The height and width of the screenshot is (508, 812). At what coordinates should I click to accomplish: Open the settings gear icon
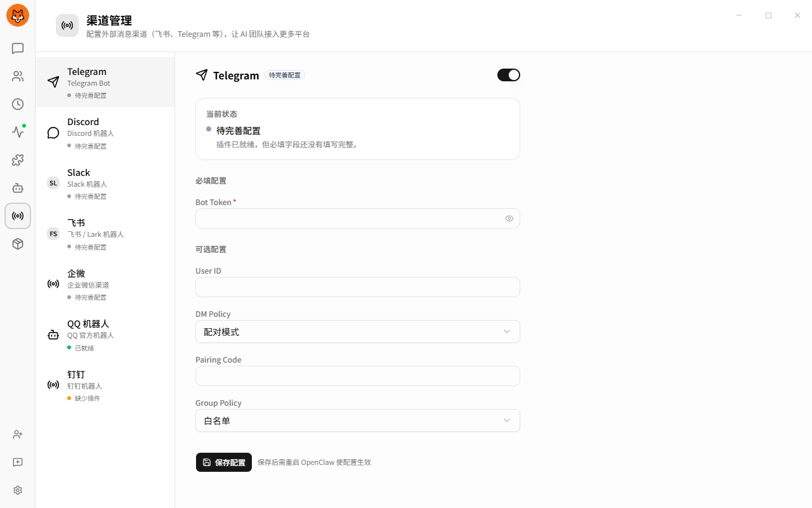[18, 490]
